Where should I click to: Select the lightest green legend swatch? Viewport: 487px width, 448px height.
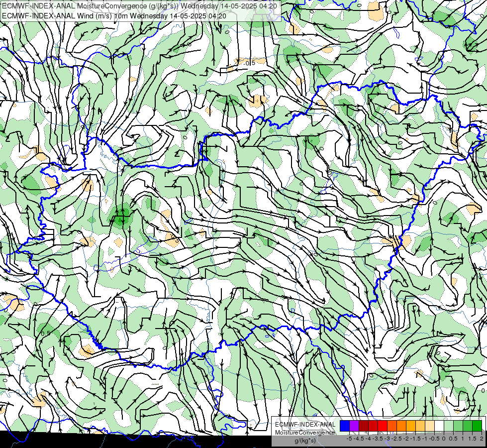(449, 426)
